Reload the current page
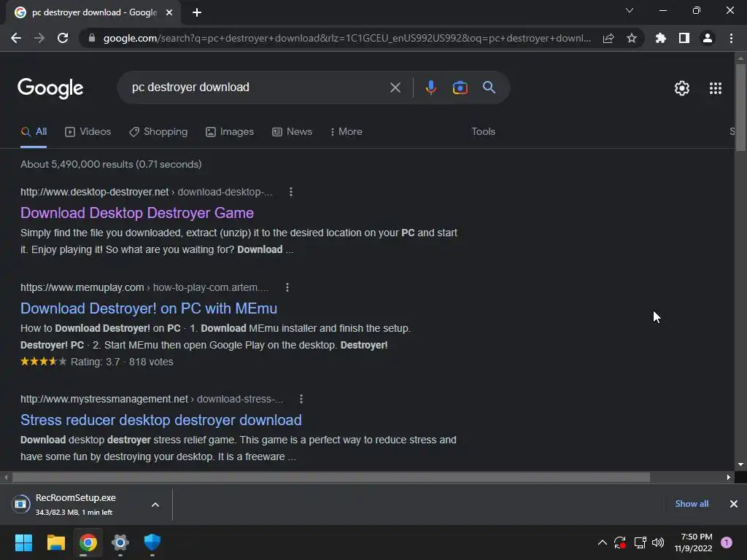This screenshot has height=560, width=747. pos(63,38)
